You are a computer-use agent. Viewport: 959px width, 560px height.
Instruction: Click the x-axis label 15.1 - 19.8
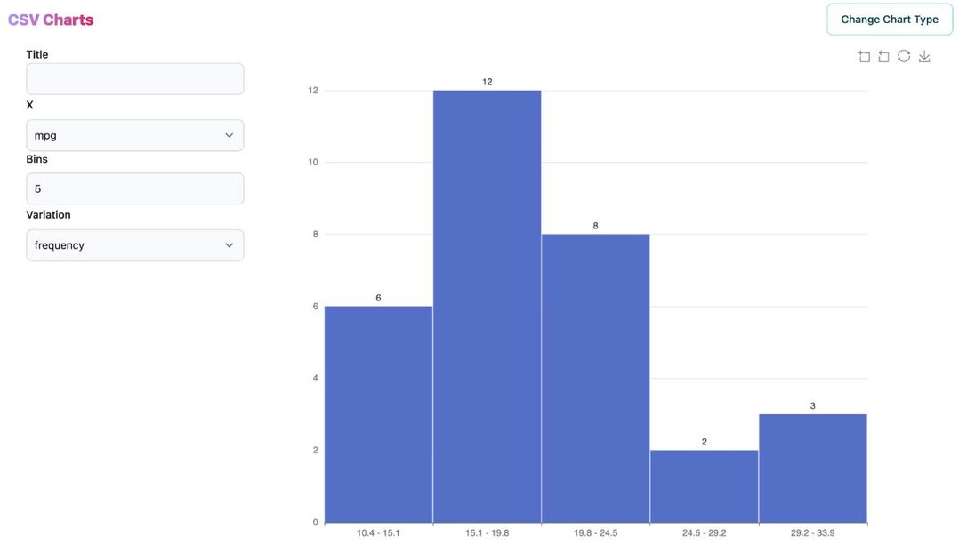pyautogui.click(x=487, y=532)
